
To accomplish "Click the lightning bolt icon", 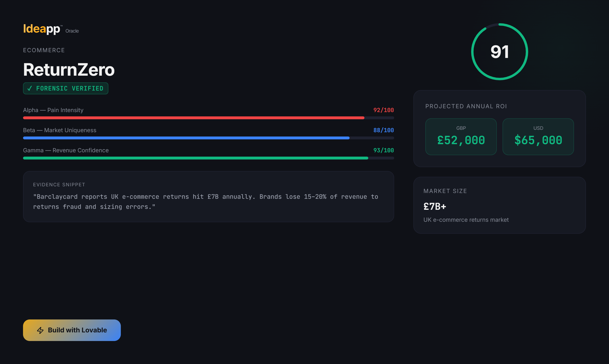I will point(40,330).
